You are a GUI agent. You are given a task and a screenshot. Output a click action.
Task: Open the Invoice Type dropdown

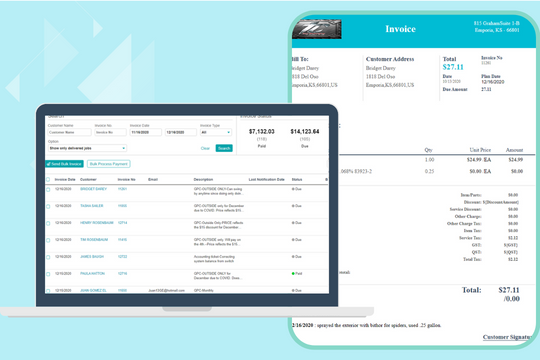pyautogui.click(x=216, y=132)
